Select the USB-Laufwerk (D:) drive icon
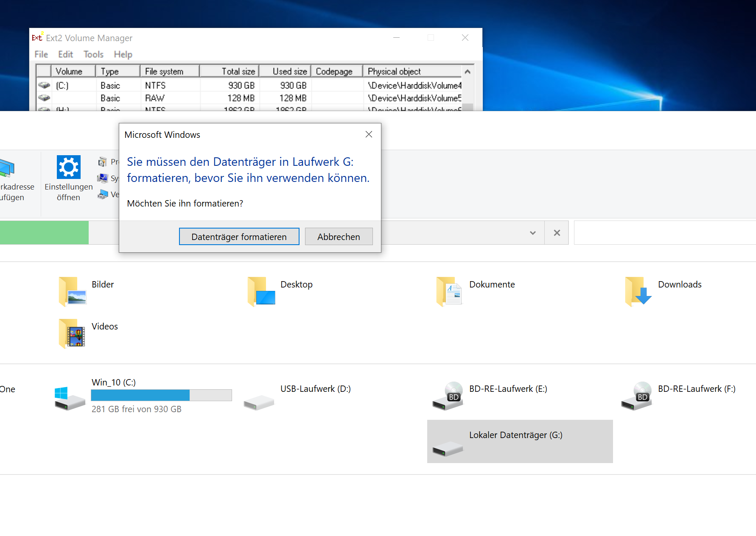756x536 pixels. tap(259, 402)
